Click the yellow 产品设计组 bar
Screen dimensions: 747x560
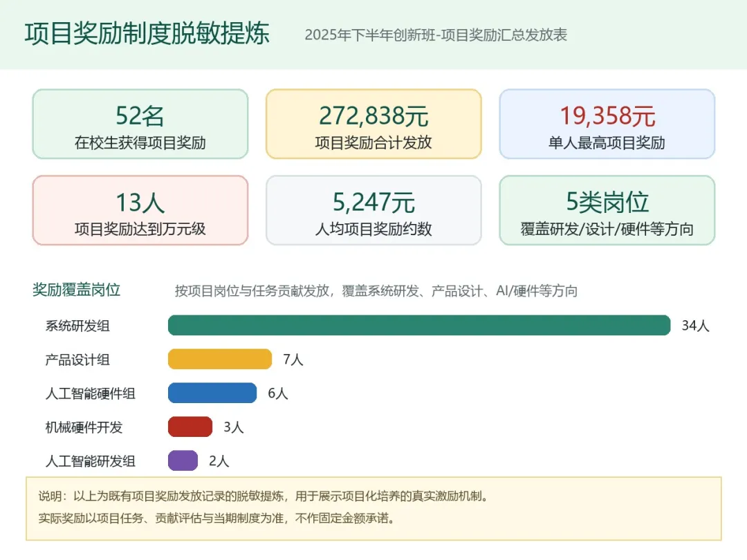pos(220,359)
